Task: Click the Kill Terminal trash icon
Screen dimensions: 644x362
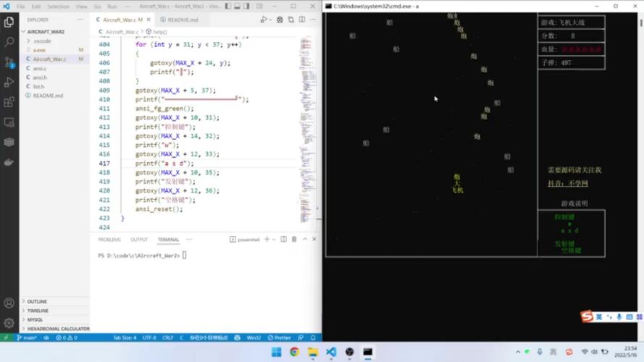Action: [x=294, y=239]
